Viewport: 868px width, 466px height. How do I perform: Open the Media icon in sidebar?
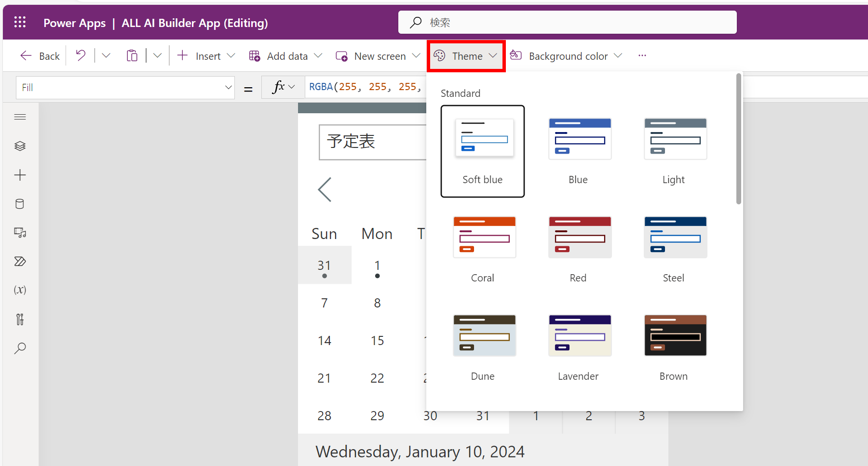20,233
